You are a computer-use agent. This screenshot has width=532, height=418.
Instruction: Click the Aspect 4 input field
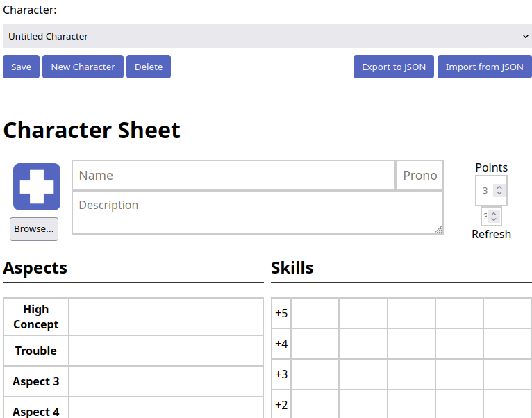tap(166, 408)
